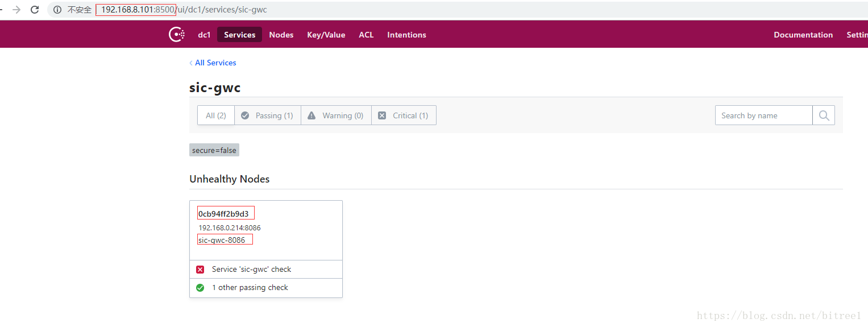Open the dc1 datacenter selector
Screen dimensions: 868x327
pyautogui.click(x=204, y=35)
